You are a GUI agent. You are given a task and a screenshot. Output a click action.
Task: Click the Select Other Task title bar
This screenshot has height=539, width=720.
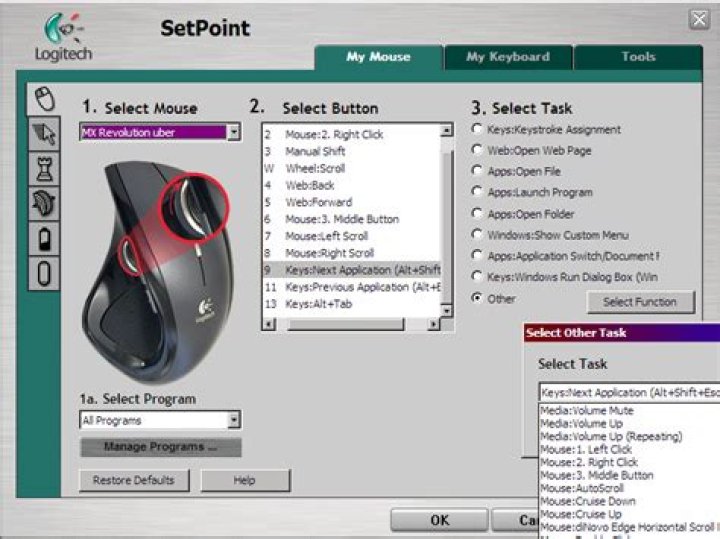(x=622, y=333)
